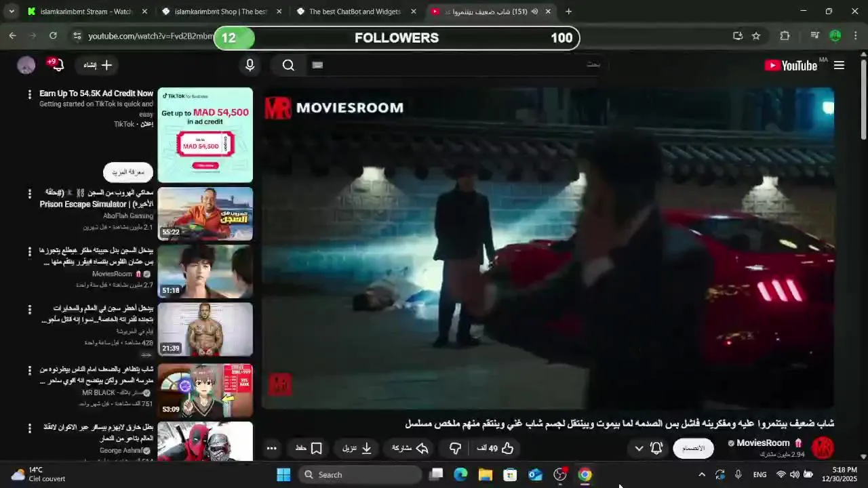Open the MoviesRoom channel name link
The height and width of the screenshot is (488, 868).
coord(763,443)
